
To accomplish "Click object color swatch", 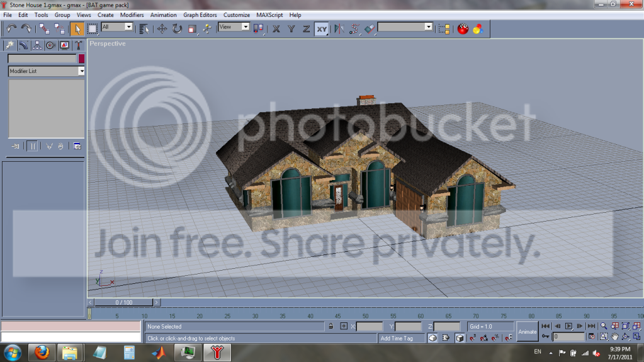I will (81, 59).
